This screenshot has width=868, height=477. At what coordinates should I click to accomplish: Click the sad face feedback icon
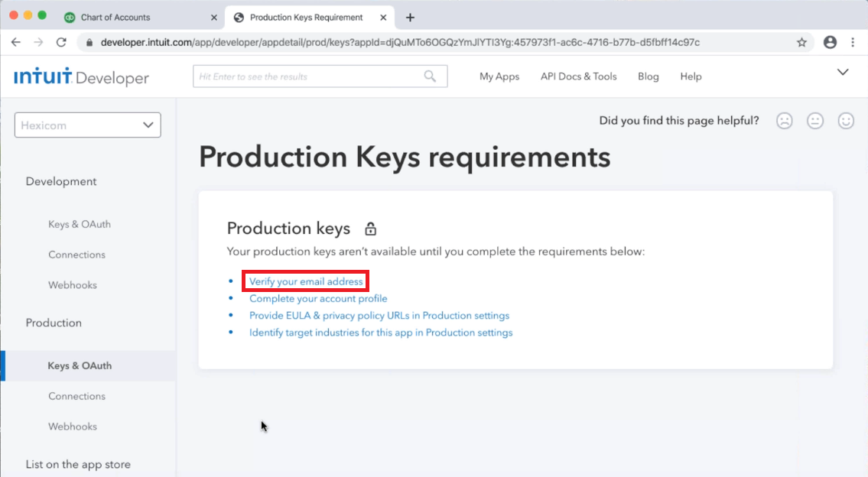tap(785, 121)
